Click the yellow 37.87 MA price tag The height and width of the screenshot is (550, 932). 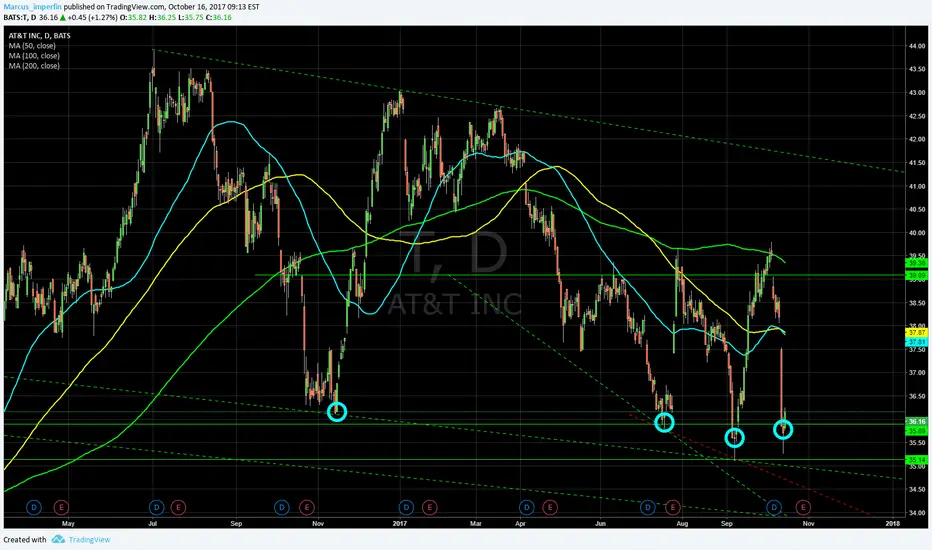click(x=916, y=332)
